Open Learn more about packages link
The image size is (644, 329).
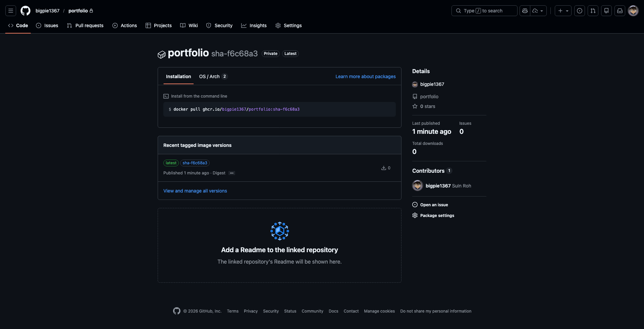pyautogui.click(x=365, y=76)
